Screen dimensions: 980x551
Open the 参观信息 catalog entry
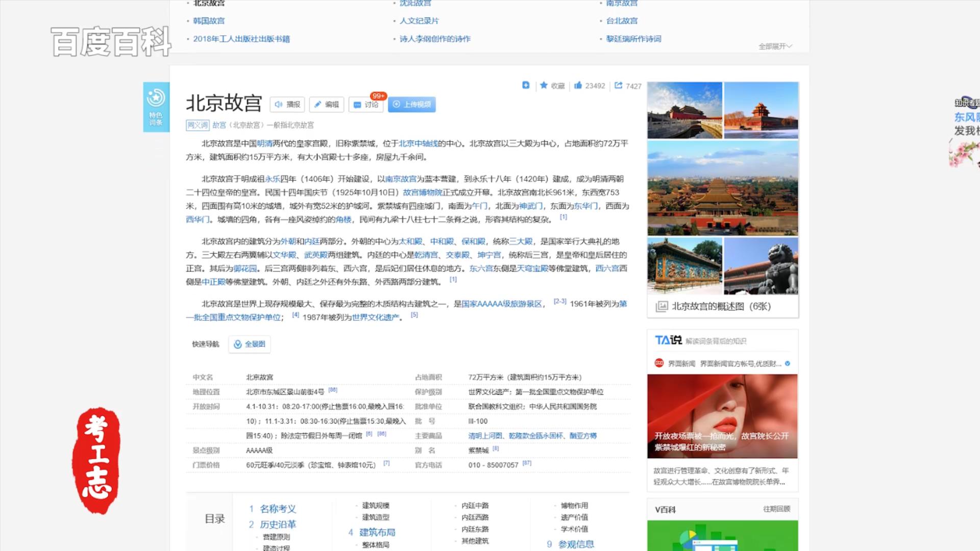[x=576, y=544]
